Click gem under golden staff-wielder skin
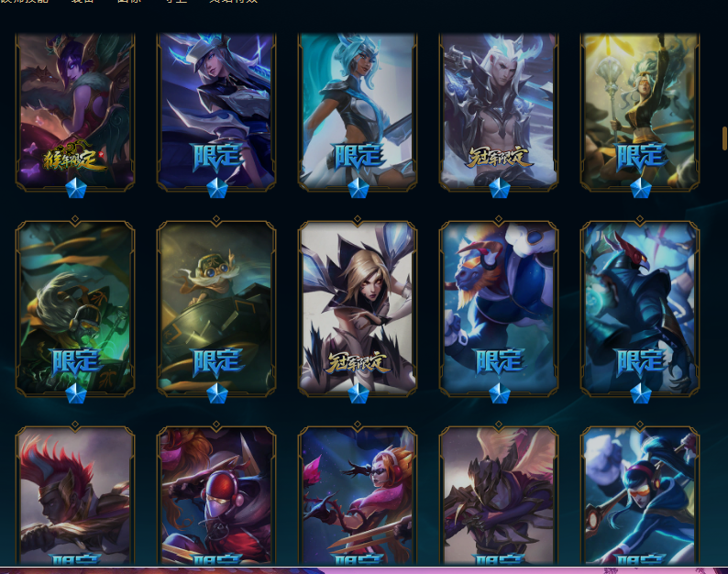Screen dimensions: 728x574 (640, 188)
